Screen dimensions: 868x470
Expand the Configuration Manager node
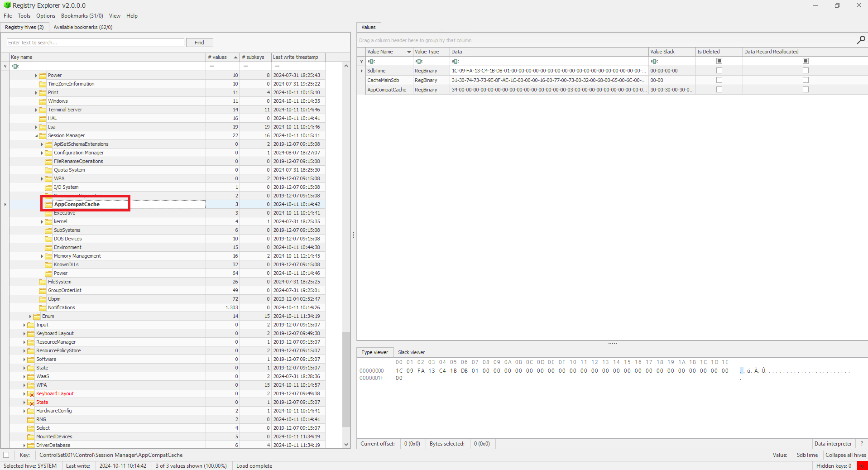pos(42,153)
